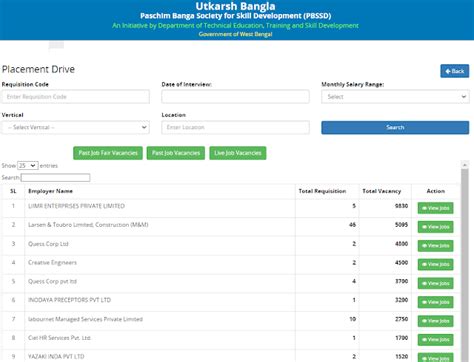Click the Utkarsh Bangla header title
Image resolution: width=474 pixels, height=362 pixels.
[235, 6]
